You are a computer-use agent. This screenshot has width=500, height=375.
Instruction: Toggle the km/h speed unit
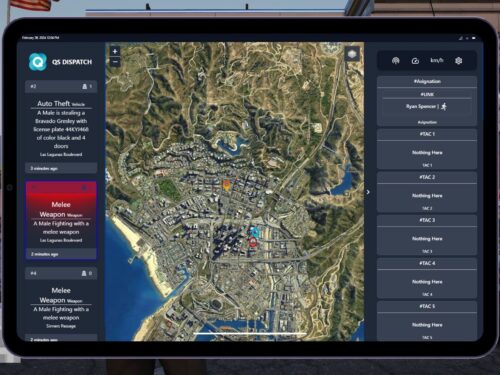tap(437, 60)
